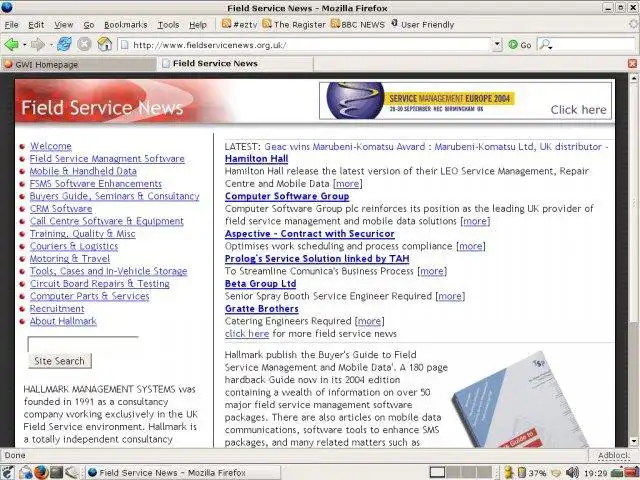
Task: Select the Field Service News tab
Action: click(236, 64)
